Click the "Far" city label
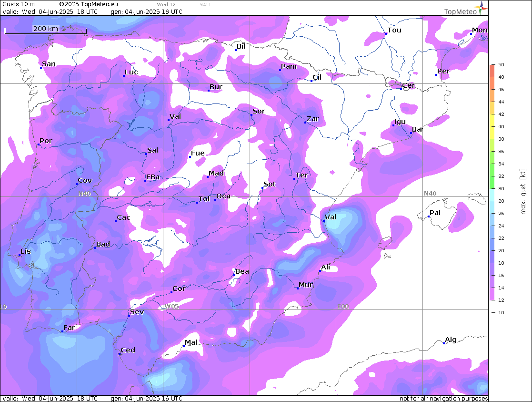 point(69,328)
